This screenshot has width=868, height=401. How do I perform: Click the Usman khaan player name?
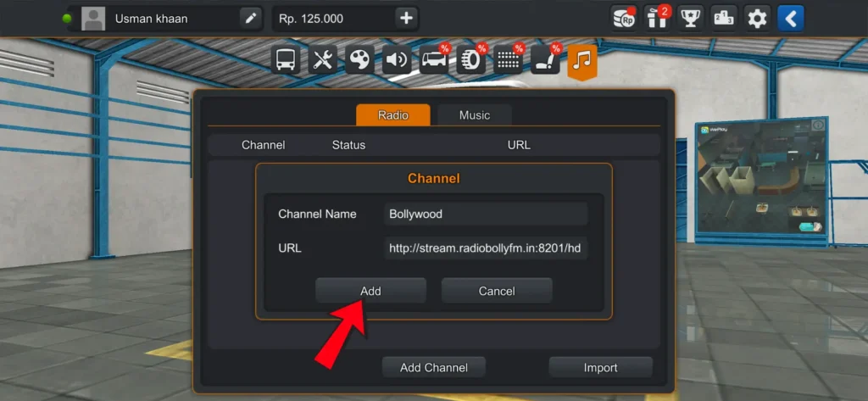click(x=151, y=19)
